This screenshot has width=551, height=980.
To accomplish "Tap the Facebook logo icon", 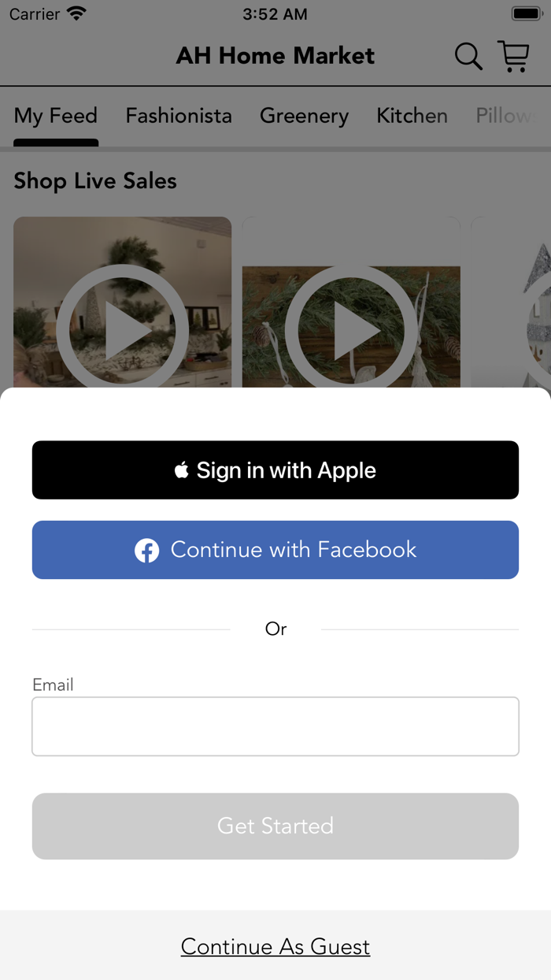I will click(x=146, y=550).
